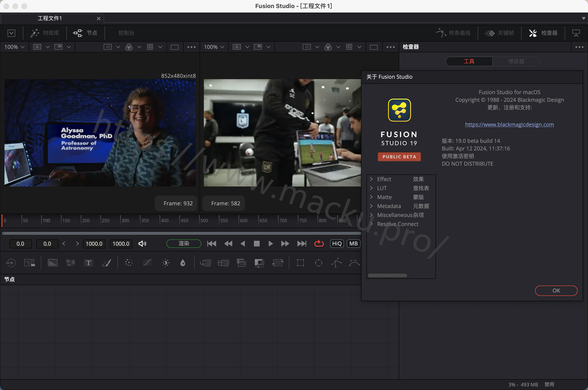Screen dimensions: 588x390
Task: Add a Color Curves node icon
Action: 147,263
